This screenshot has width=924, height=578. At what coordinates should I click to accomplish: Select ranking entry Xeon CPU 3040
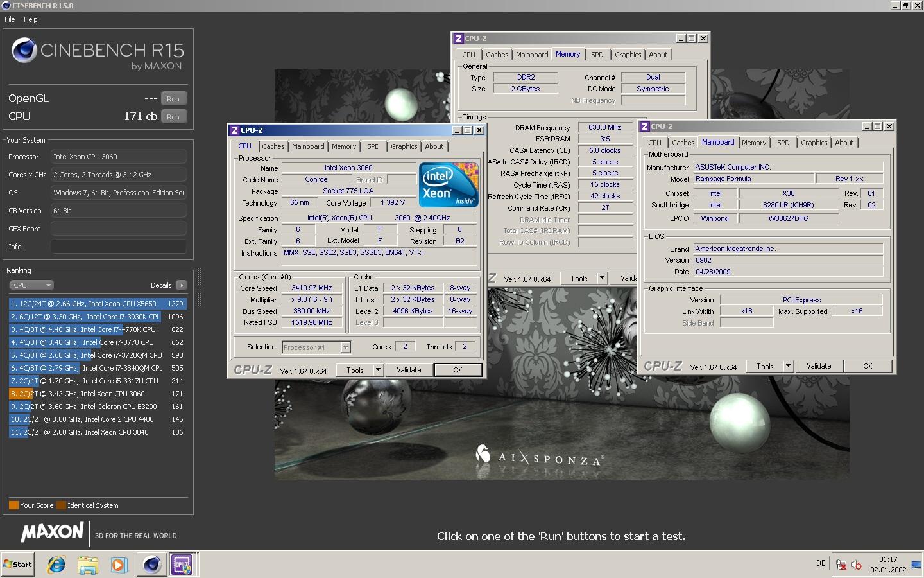pyautogui.click(x=98, y=432)
